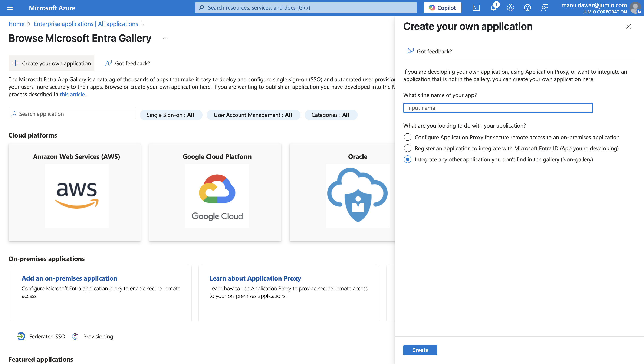This screenshot has height=364, width=644.
Task: Click the Oracle cloud shield logo
Action: point(358,196)
